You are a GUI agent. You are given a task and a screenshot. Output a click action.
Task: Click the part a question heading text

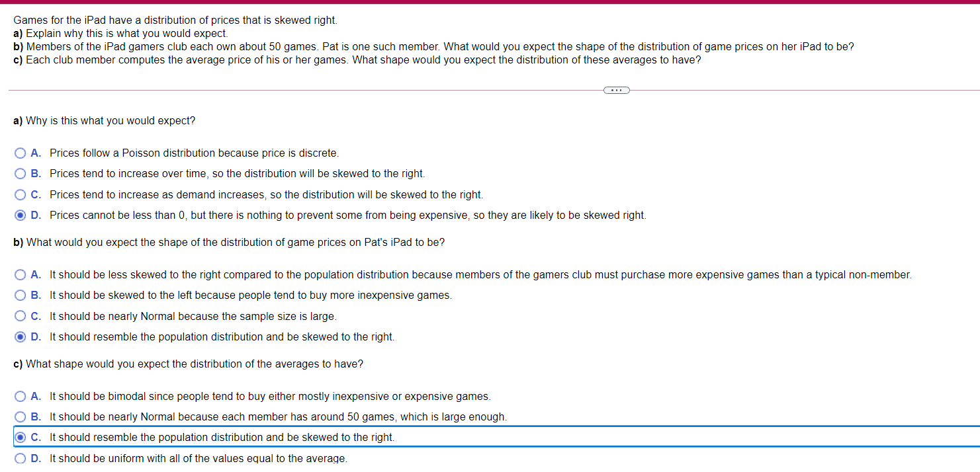(104, 120)
